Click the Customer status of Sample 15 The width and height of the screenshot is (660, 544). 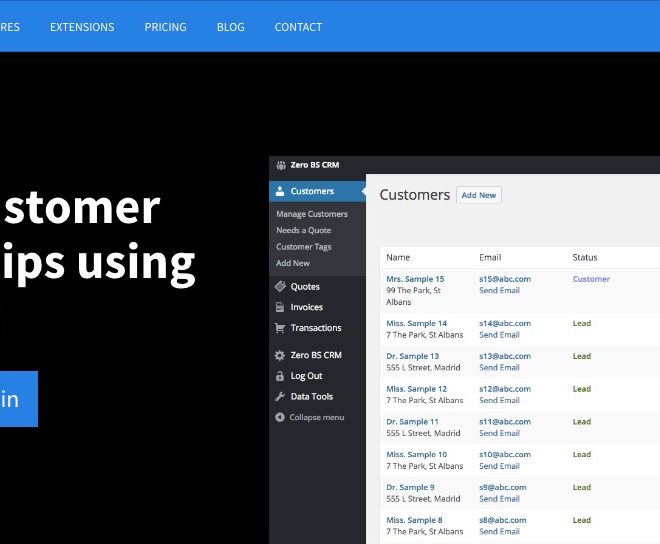point(591,279)
